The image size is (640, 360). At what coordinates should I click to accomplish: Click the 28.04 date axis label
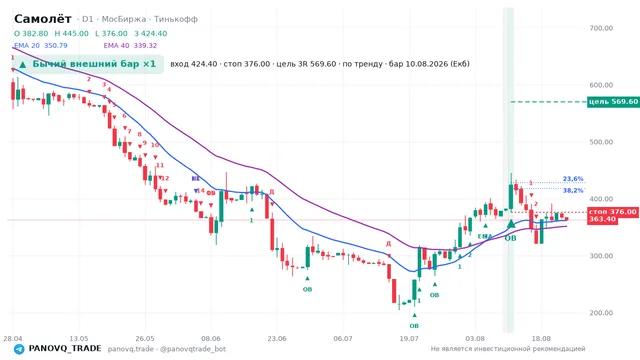click(x=13, y=338)
